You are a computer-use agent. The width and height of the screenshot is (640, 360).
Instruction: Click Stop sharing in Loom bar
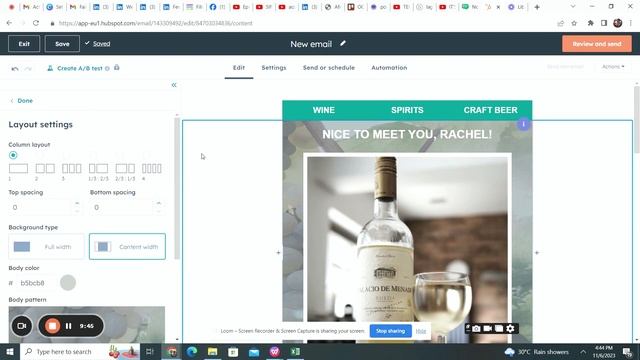(x=390, y=331)
